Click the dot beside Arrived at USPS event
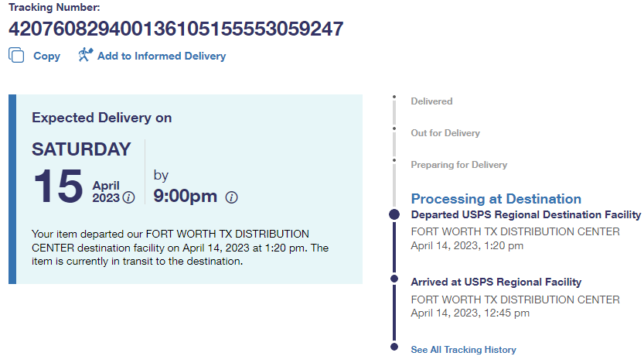 pos(394,279)
